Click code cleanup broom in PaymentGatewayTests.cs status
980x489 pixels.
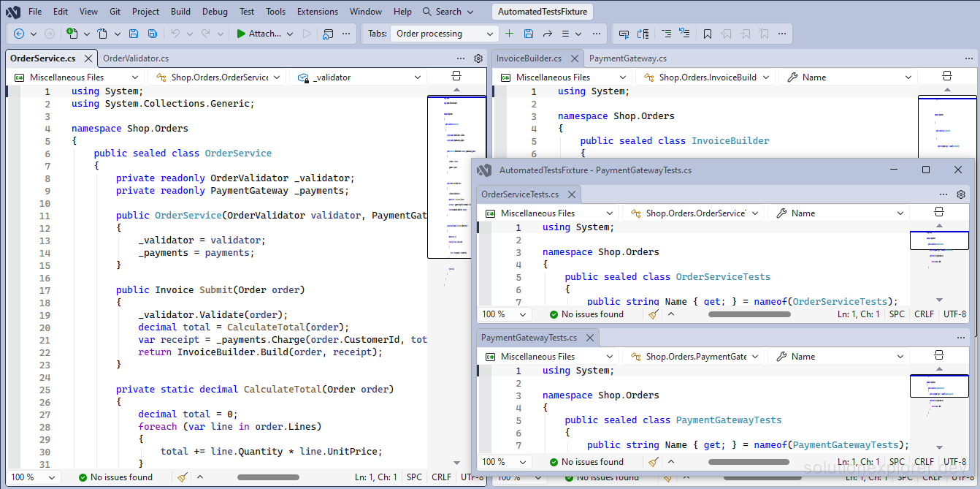[x=654, y=462]
